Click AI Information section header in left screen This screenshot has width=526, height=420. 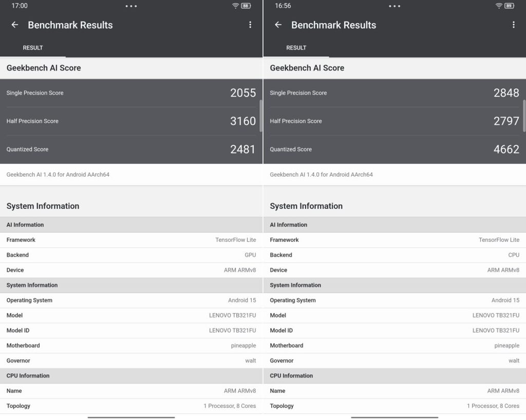tap(131, 225)
